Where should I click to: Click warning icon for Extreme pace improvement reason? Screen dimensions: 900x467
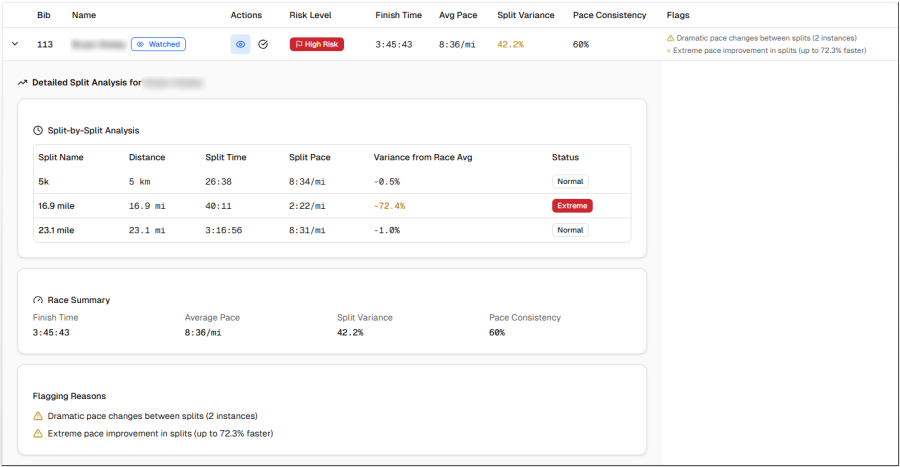(38, 434)
